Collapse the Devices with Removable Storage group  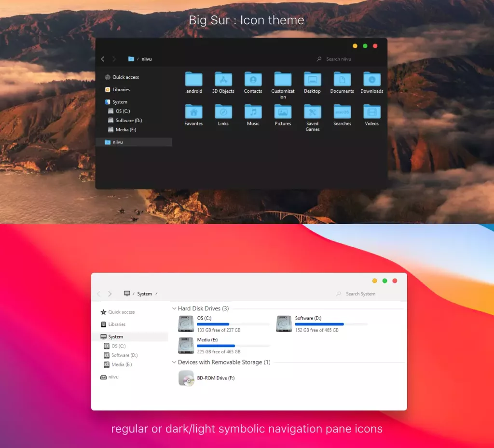click(174, 362)
